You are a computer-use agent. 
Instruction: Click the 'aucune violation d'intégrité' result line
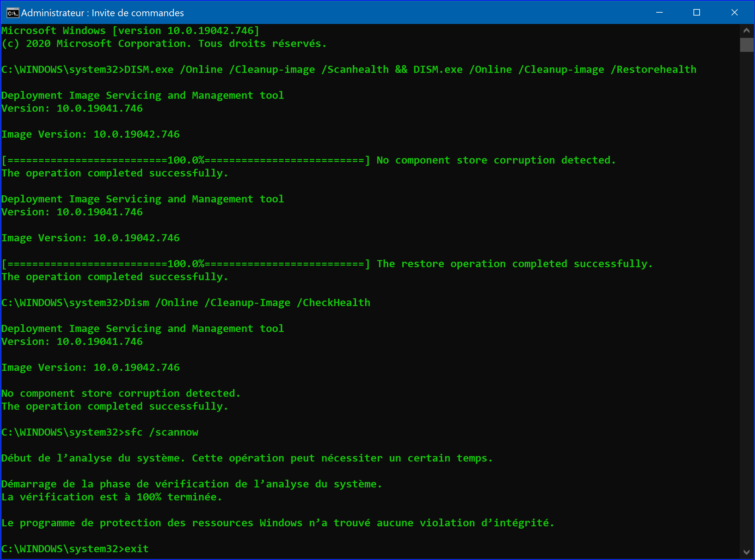click(x=278, y=523)
